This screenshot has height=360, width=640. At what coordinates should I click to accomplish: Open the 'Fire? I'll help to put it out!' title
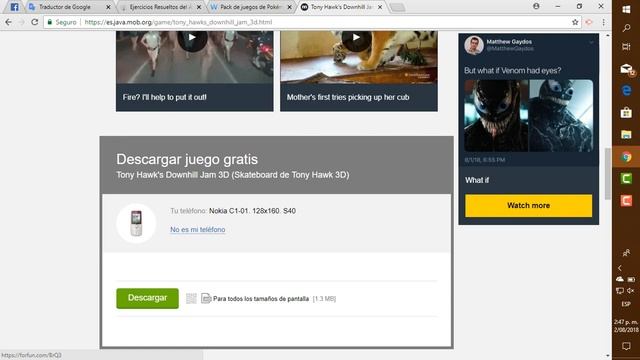[x=164, y=97]
